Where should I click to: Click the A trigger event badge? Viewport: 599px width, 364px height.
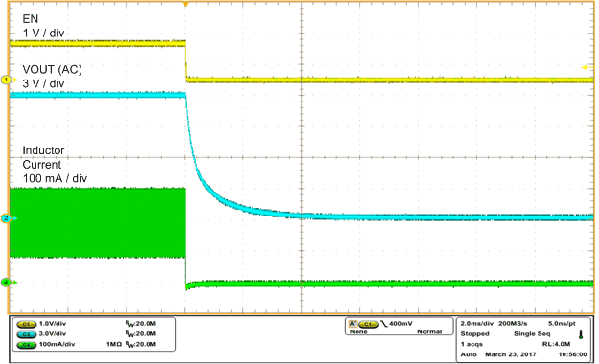tap(353, 324)
